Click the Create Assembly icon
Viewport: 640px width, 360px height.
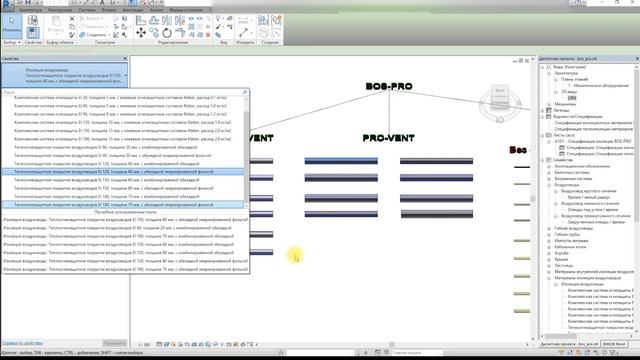pyautogui.click(x=263, y=20)
